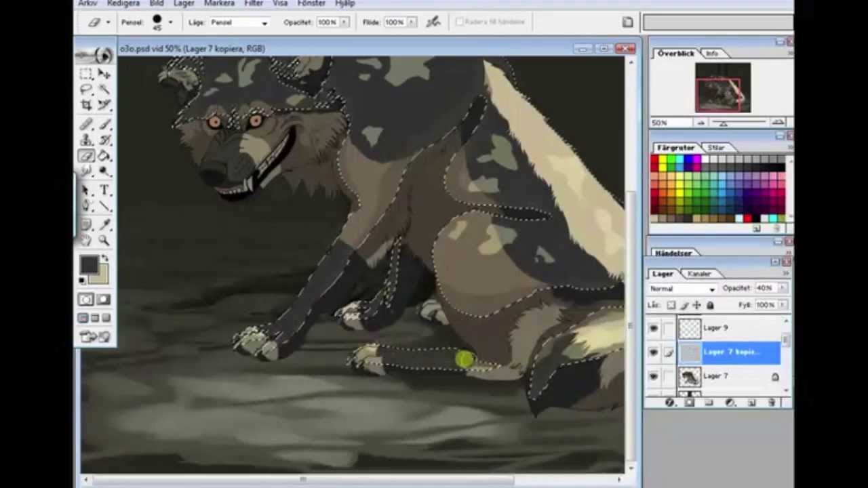
Task: Click the create new layer icon
Action: [x=751, y=403]
